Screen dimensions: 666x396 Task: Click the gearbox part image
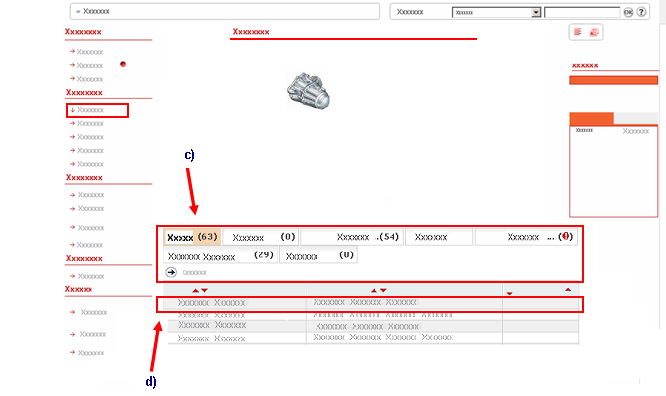click(308, 91)
